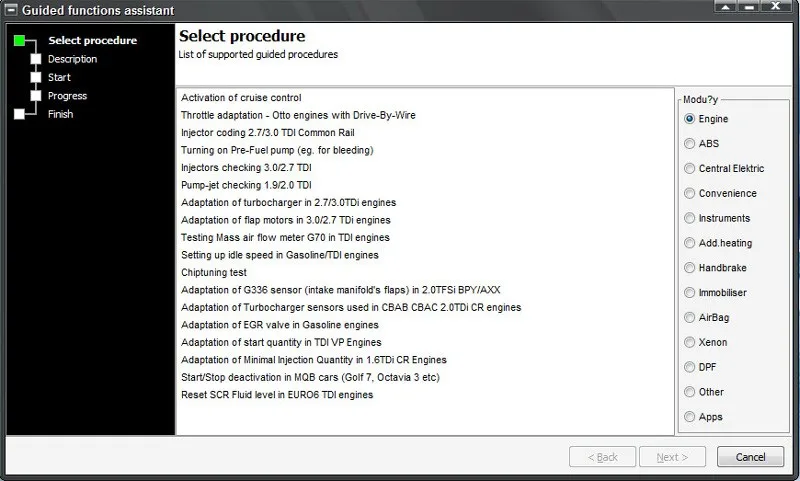The height and width of the screenshot is (481, 800).
Task: Click green square beside Select procedure
Action: (x=19, y=40)
